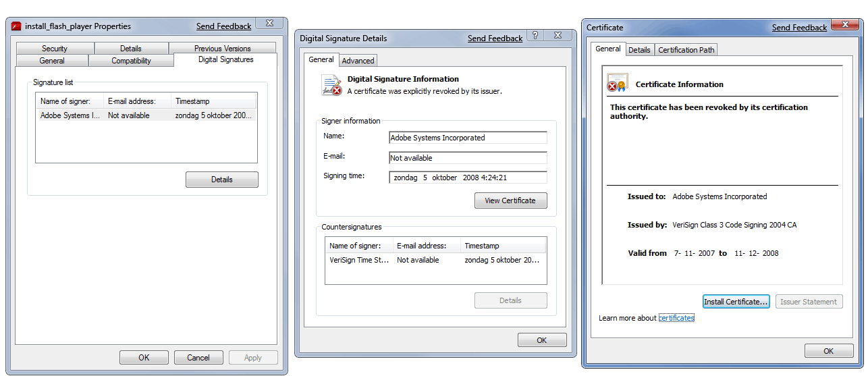This screenshot has width=868, height=376.
Task: Switch to Previous Versions tab
Action: point(222,49)
